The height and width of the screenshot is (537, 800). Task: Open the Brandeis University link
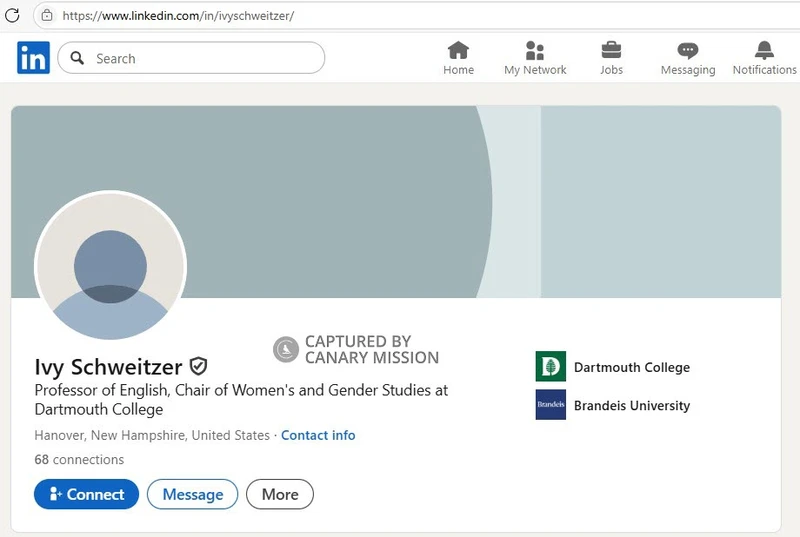tap(632, 405)
